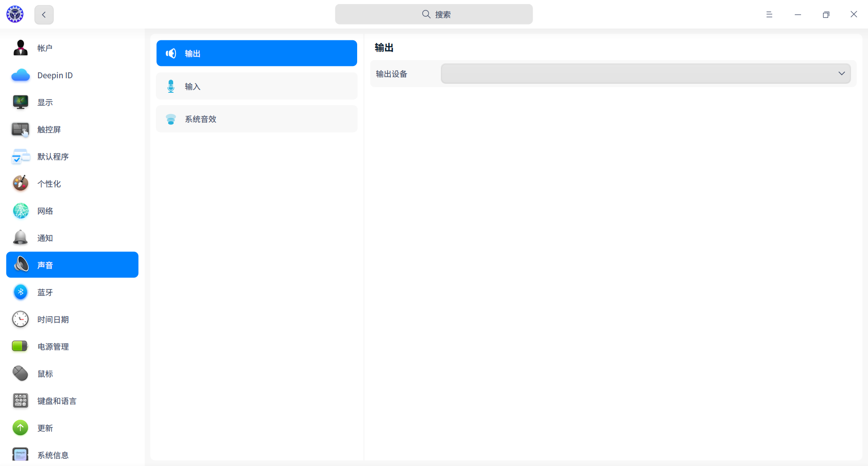
Task: Click the 输出设备 label text
Action: (392, 74)
